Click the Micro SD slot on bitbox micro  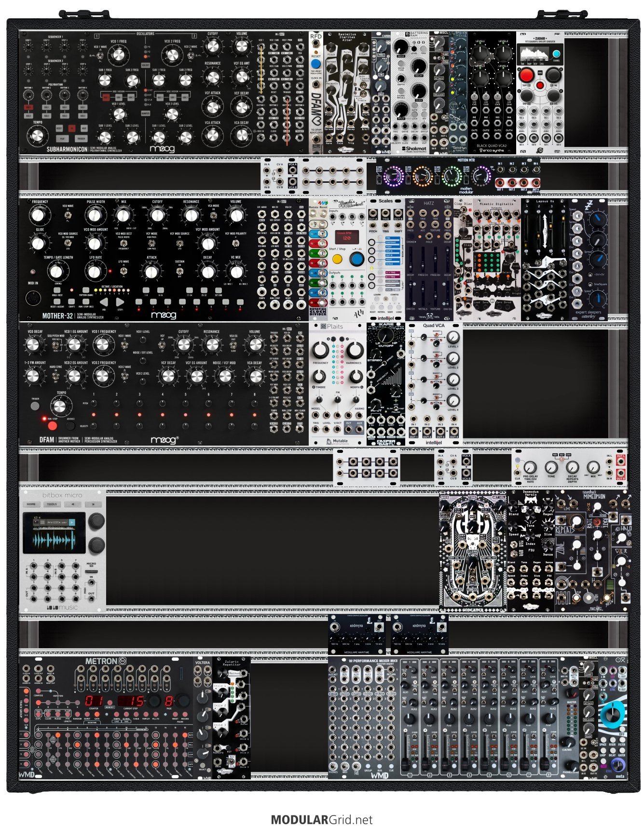pyautogui.click(x=91, y=571)
